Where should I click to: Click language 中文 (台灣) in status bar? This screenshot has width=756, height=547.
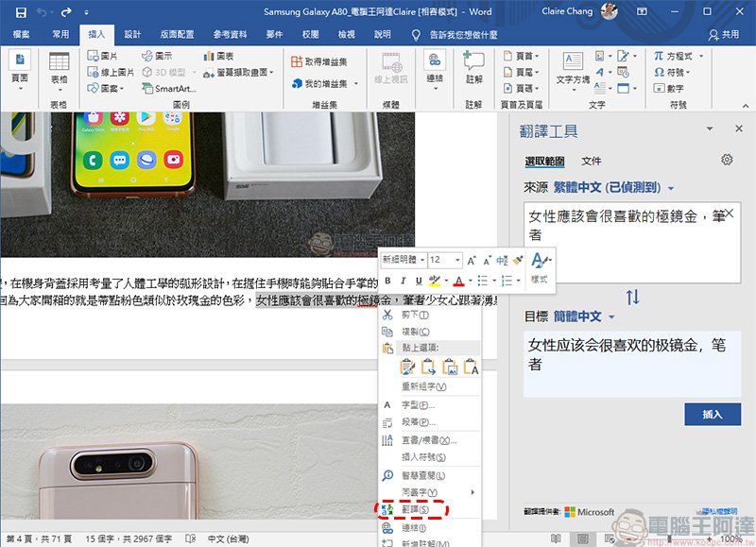(x=228, y=538)
